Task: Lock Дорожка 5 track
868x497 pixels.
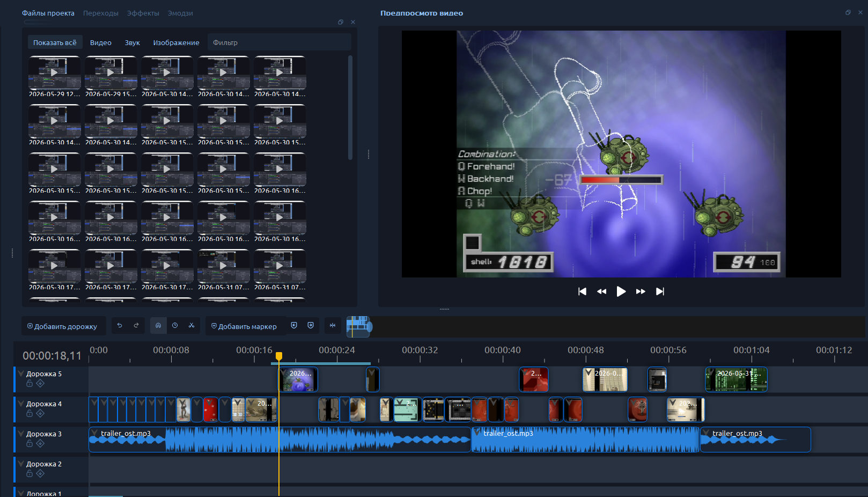Action: coord(30,383)
